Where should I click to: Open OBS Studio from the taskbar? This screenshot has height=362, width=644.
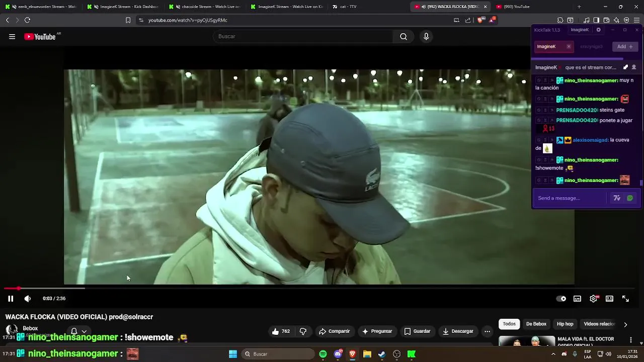point(396,354)
